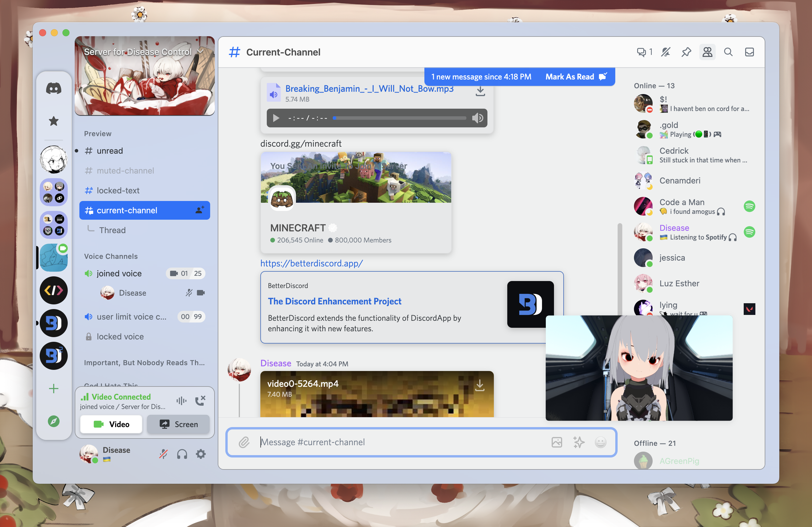Collapse the Preview category
Image resolution: width=812 pixels, height=527 pixels.
(x=97, y=134)
